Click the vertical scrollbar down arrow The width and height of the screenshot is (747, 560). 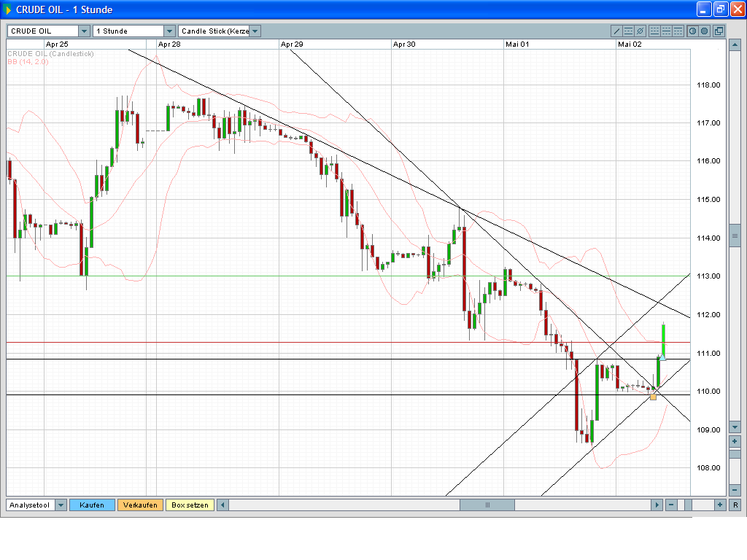coord(735,427)
